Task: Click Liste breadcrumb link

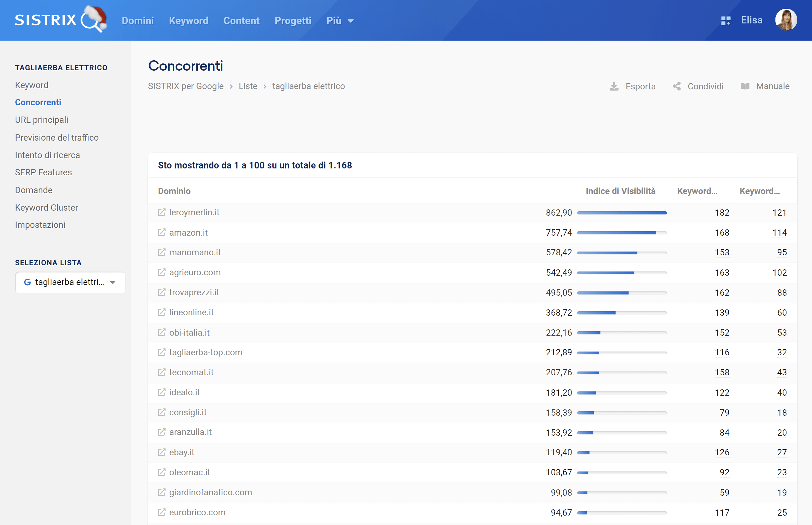Action: coord(248,86)
